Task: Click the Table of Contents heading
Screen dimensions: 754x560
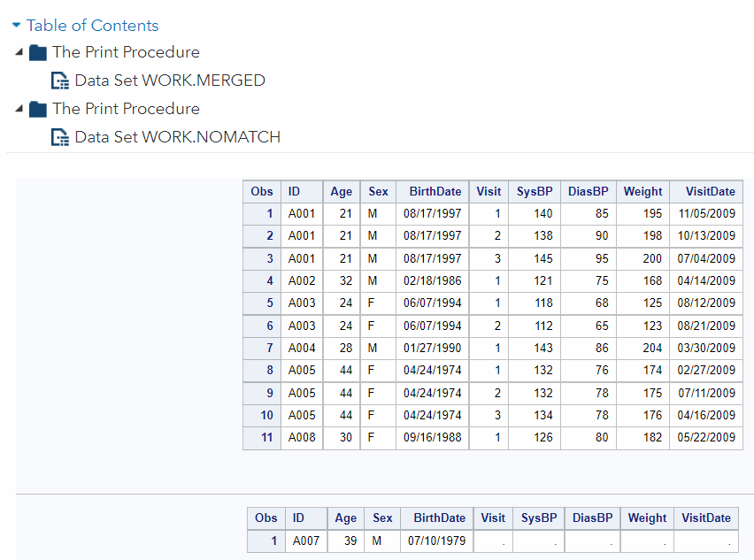Action: pos(92,26)
